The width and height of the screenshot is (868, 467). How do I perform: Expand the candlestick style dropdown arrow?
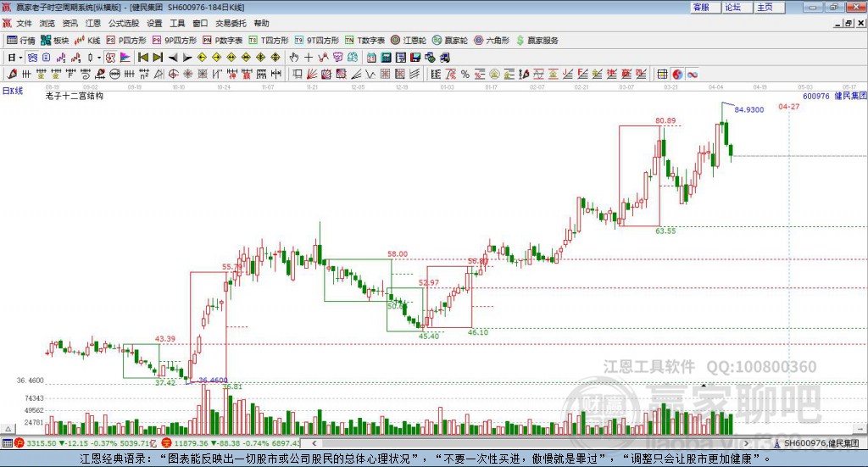[x=99, y=58]
